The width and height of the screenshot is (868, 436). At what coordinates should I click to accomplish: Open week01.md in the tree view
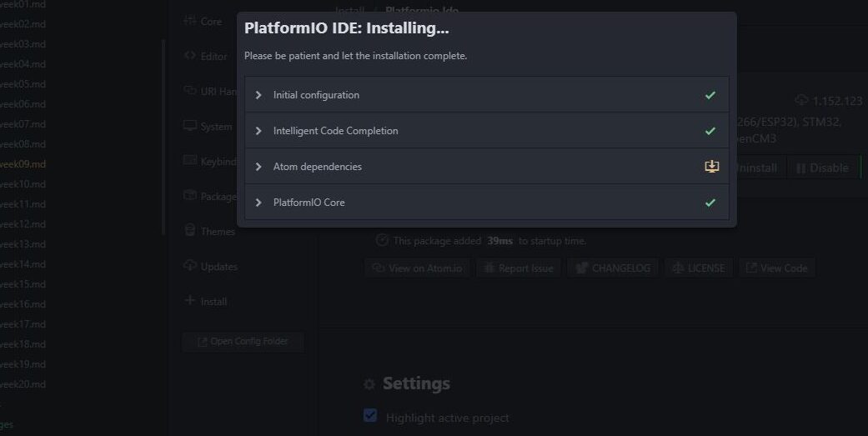23,4
